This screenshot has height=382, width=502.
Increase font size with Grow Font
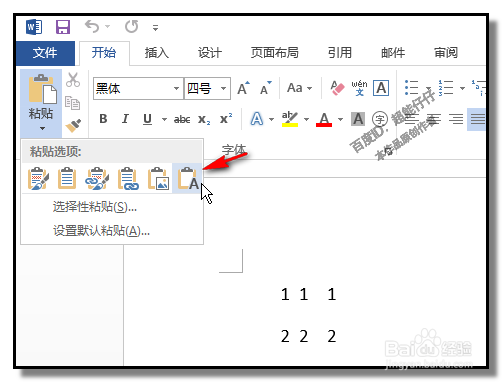[243, 88]
